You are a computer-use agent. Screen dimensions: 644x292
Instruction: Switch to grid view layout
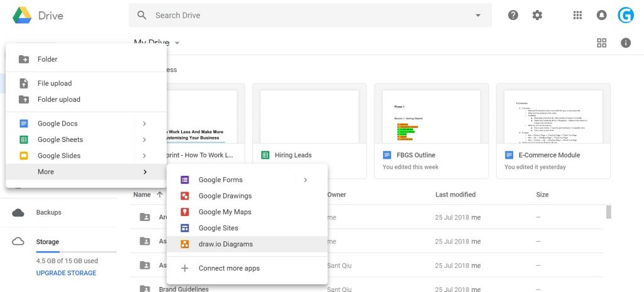[602, 43]
